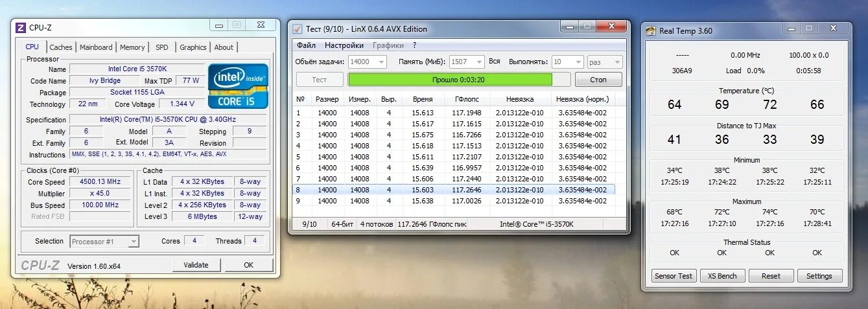Expand the Объём задачи 14000 dropdown
This screenshot has height=309, width=868.
pos(368,62)
